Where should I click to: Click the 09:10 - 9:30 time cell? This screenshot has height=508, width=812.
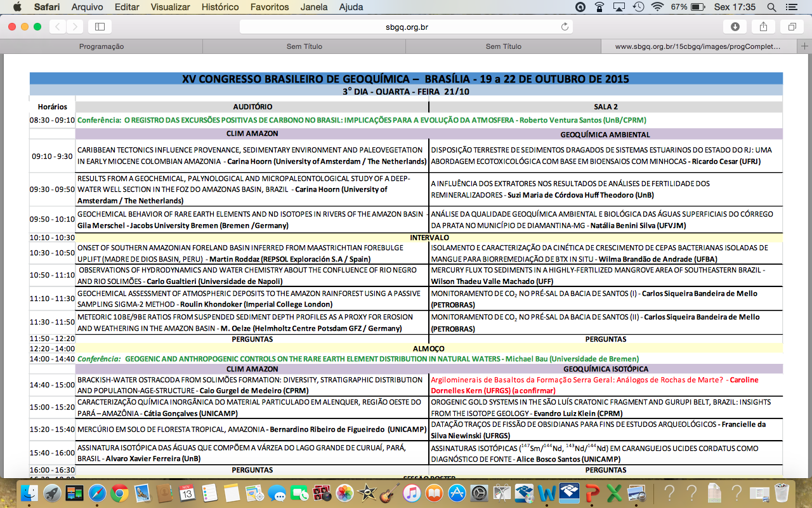52,156
